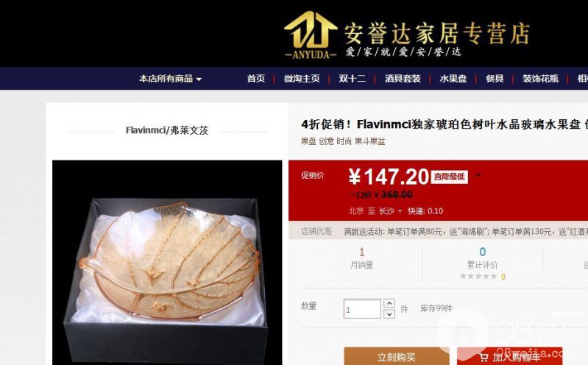View 月销量 sales count

click(x=361, y=258)
